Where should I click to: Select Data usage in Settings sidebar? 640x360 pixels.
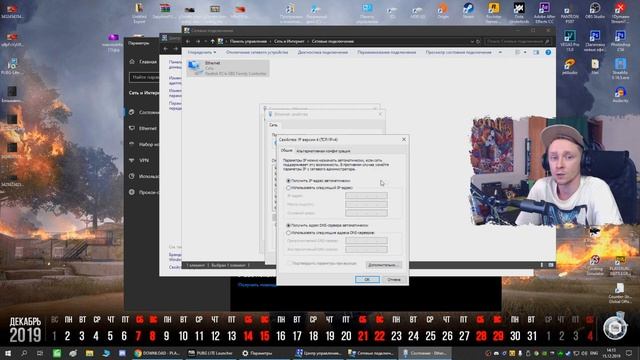pos(143,176)
